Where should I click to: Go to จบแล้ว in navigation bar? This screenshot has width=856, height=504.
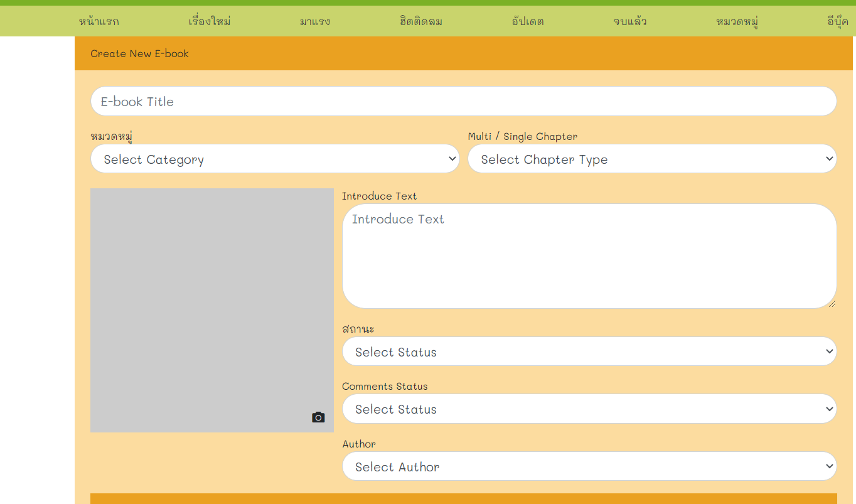(630, 21)
